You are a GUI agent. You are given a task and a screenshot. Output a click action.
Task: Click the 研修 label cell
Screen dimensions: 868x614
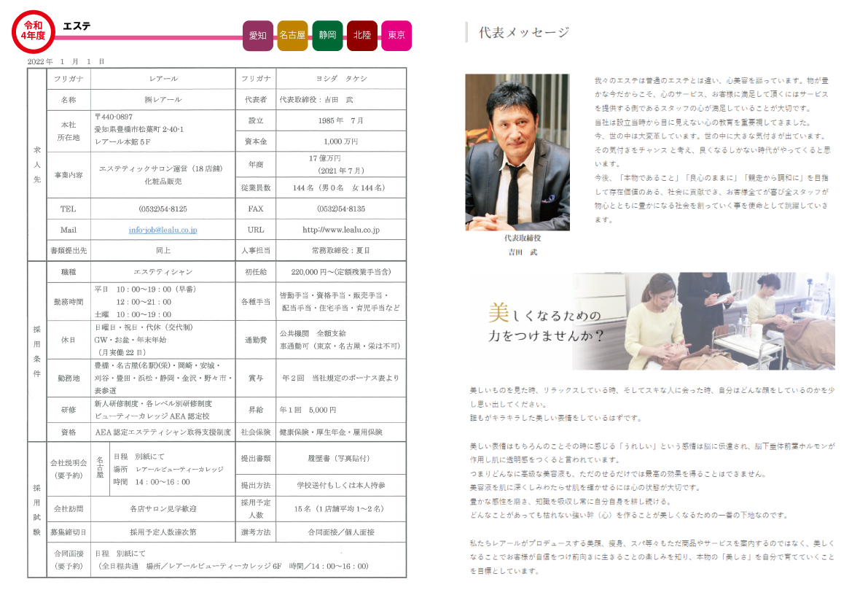pos(69,410)
